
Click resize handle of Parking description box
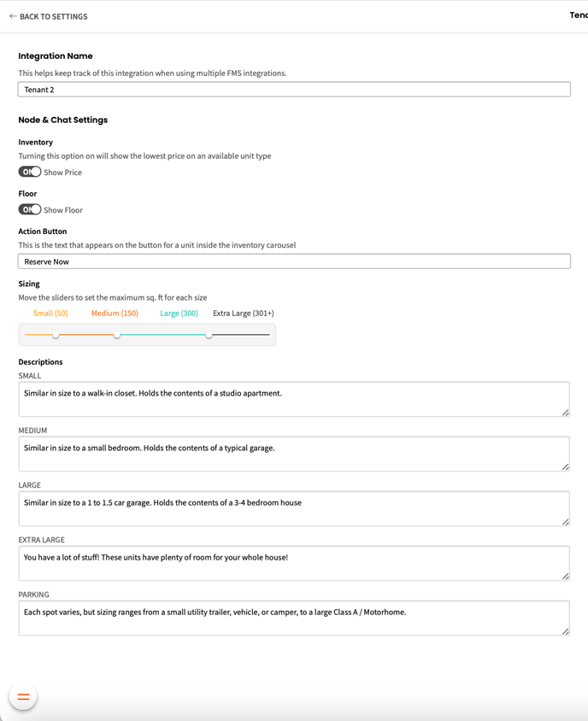[x=566, y=631]
